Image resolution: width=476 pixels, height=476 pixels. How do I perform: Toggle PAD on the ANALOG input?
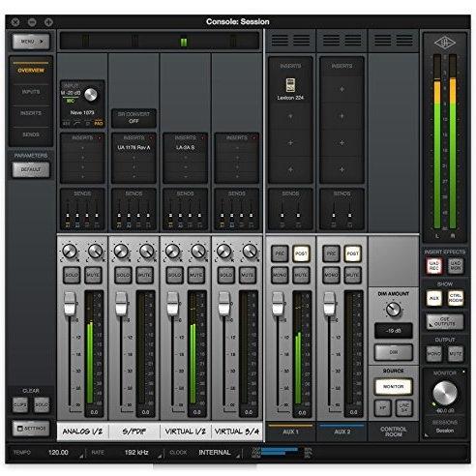(99, 124)
